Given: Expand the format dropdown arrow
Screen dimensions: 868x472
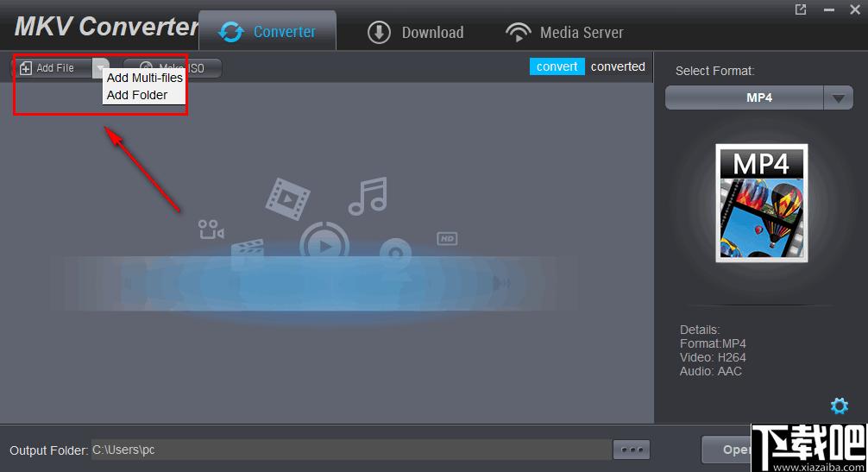Looking at the screenshot, I should click(x=838, y=98).
